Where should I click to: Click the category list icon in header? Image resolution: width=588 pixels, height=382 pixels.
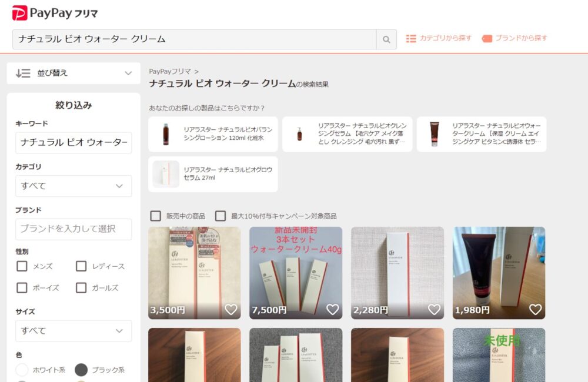pos(411,39)
